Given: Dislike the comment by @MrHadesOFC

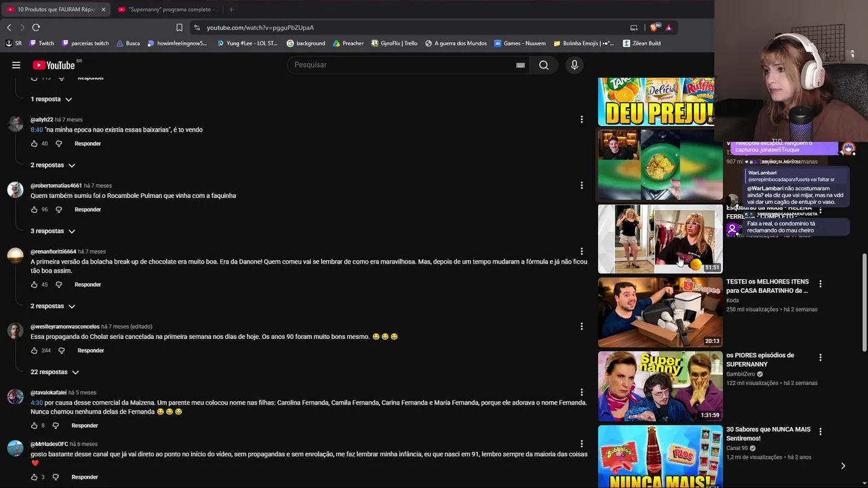Looking at the screenshot, I should point(56,477).
